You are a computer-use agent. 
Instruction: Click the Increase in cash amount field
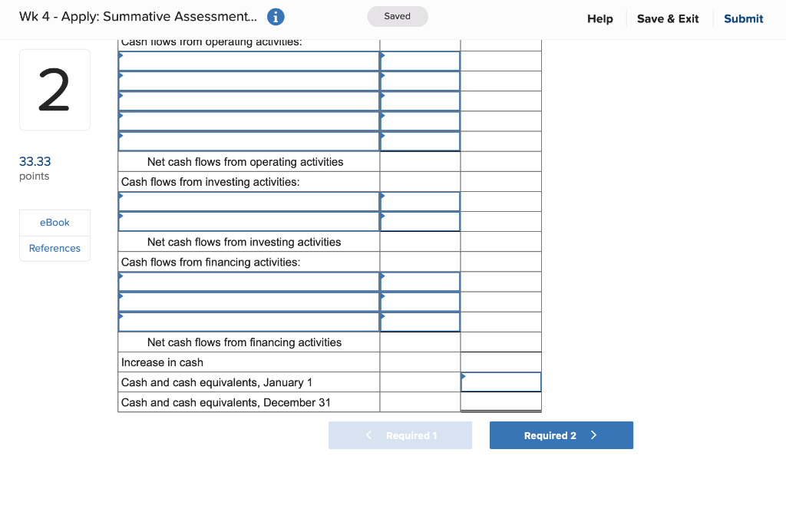[x=500, y=362]
